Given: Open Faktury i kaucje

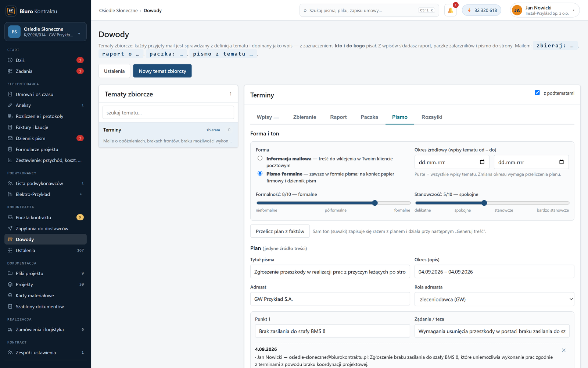Looking at the screenshot, I should [46, 127].
